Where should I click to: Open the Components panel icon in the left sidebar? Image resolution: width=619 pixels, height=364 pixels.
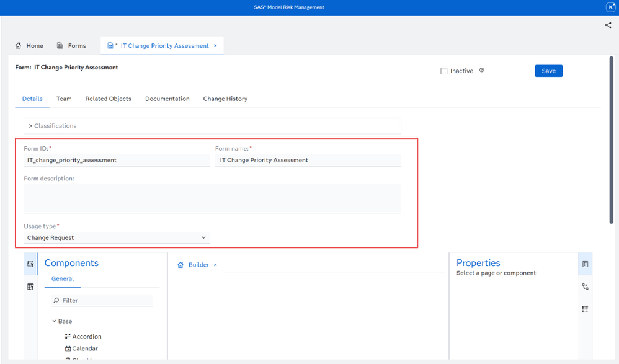30,264
